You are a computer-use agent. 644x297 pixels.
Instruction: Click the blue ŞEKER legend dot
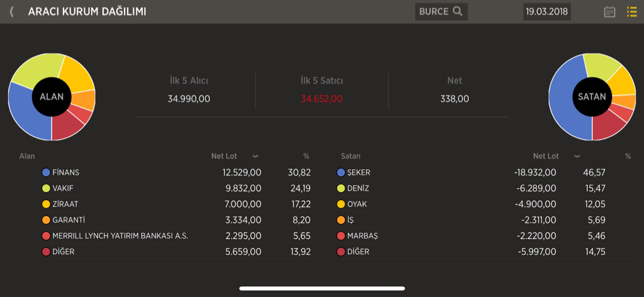tap(340, 172)
